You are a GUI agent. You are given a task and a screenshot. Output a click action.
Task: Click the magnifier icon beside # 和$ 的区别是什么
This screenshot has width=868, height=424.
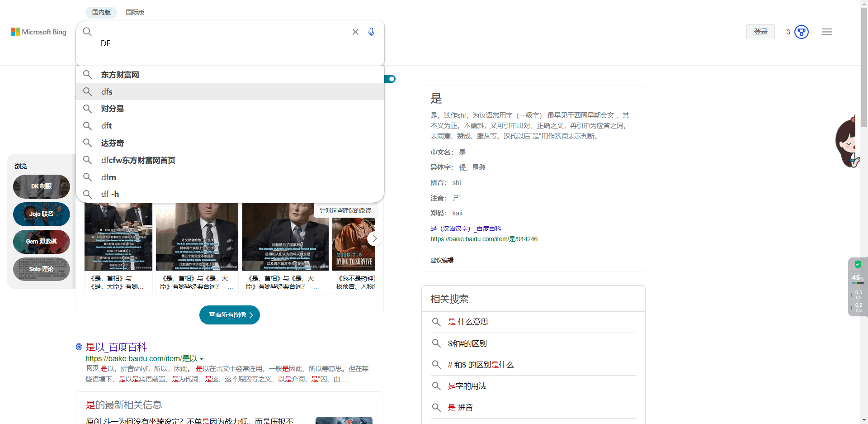click(x=436, y=365)
